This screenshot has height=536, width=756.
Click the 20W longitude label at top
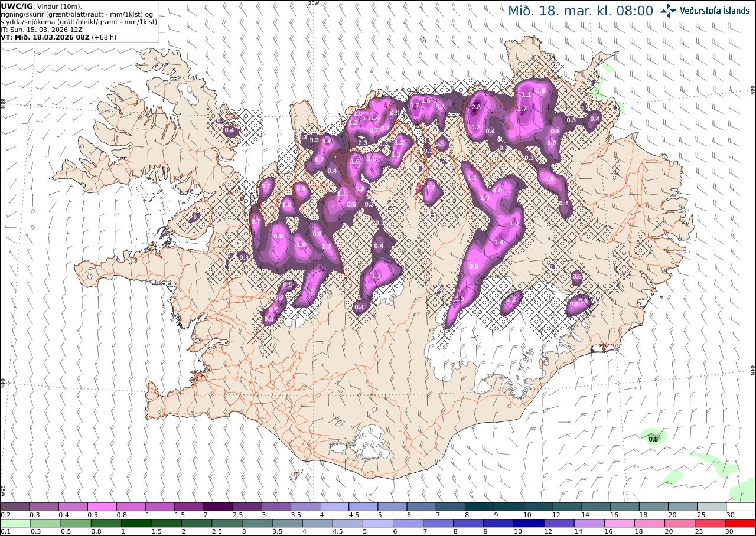pos(314,3)
